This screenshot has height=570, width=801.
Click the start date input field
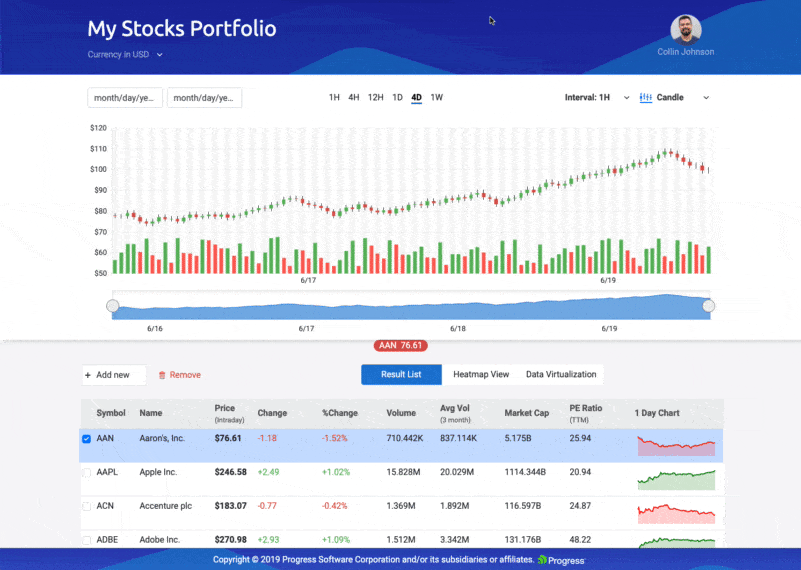pyautogui.click(x=125, y=98)
